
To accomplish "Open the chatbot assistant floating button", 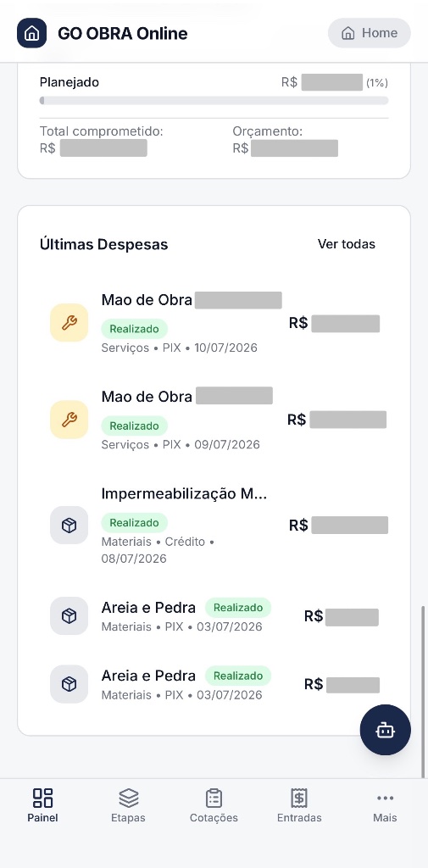I will tap(386, 730).
